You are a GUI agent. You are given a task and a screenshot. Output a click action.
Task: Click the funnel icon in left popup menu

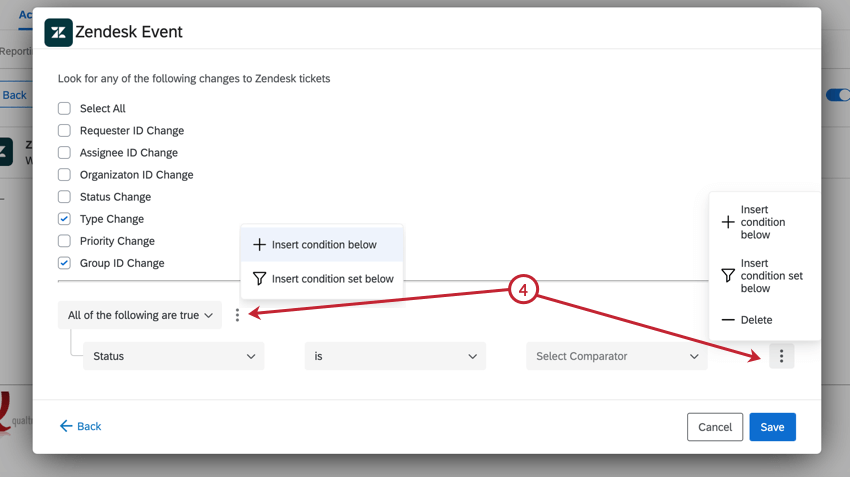tap(259, 279)
